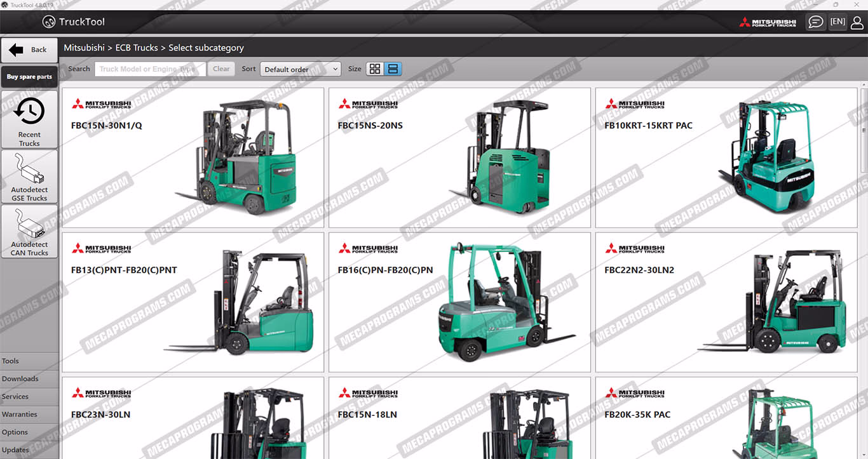
Task: Click Mitsubishi Forklift Trucks header logo
Action: tap(768, 22)
